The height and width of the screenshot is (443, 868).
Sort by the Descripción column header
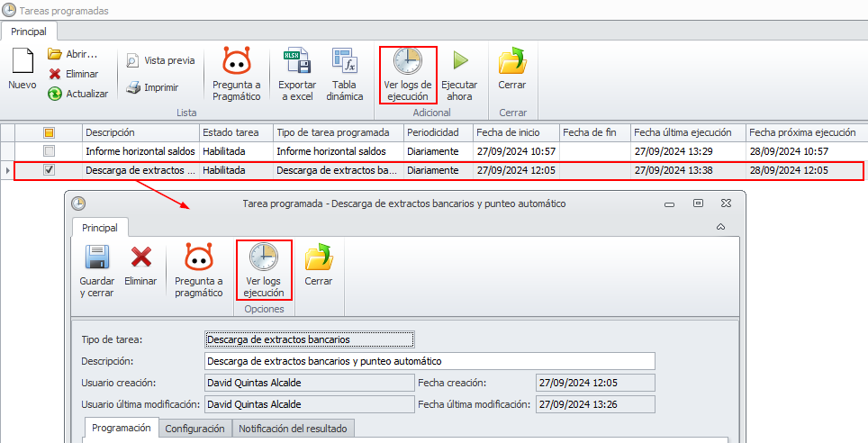[x=141, y=132]
